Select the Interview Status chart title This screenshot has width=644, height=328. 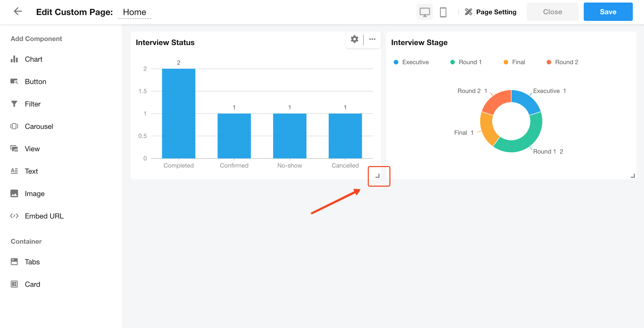coord(165,43)
